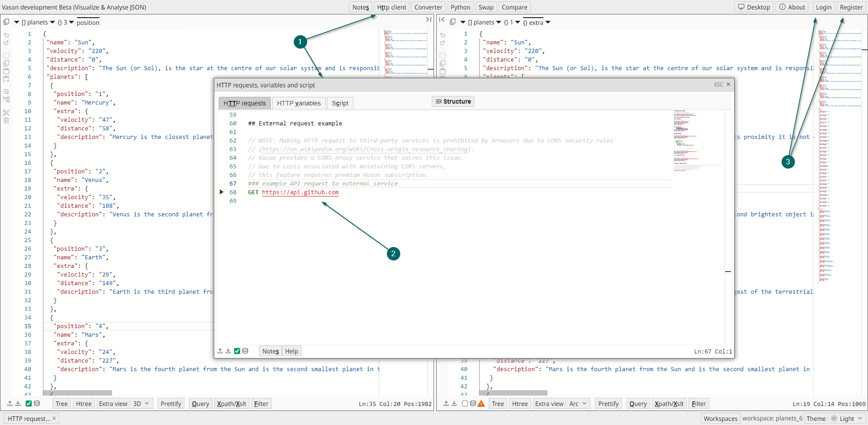Open the Converter item in the top menu
Screen dimensions: 868x425
[x=428, y=7]
